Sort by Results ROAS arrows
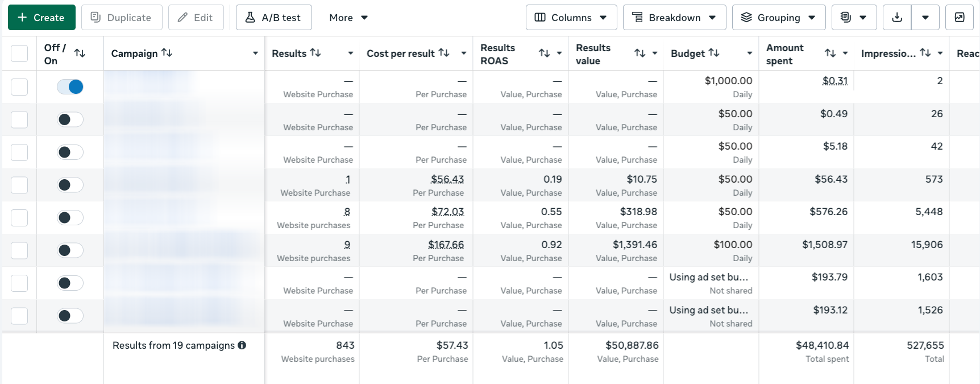The width and height of the screenshot is (980, 384). pos(545,53)
